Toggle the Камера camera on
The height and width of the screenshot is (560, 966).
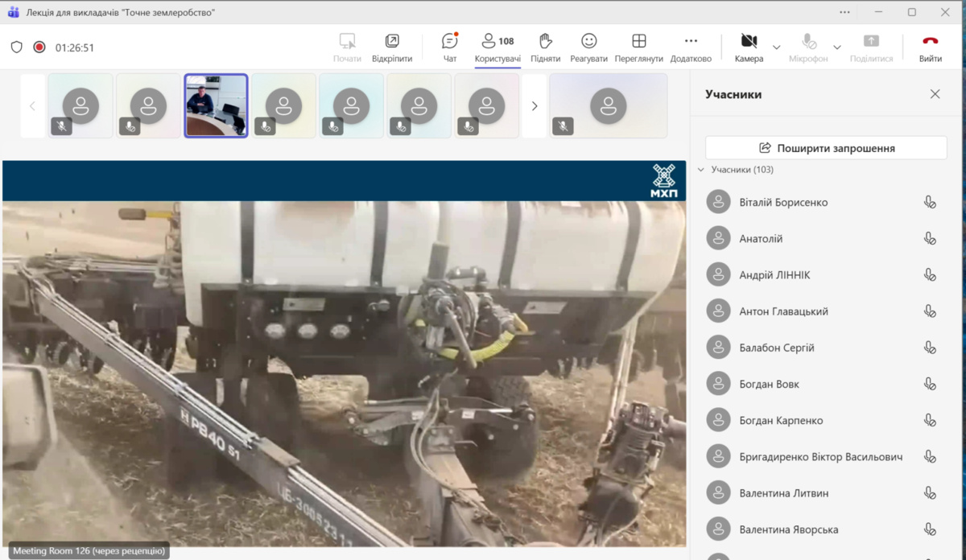(x=749, y=47)
